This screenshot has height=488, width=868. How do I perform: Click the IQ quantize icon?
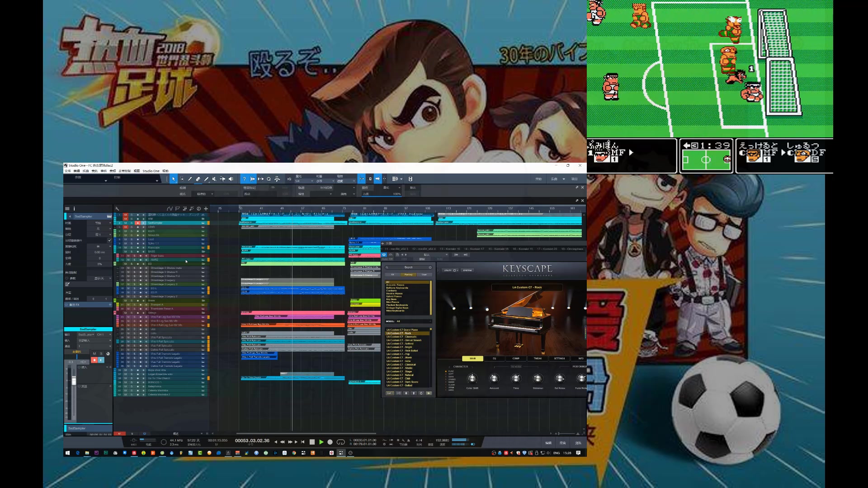pyautogui.click(x=289, y=179)
